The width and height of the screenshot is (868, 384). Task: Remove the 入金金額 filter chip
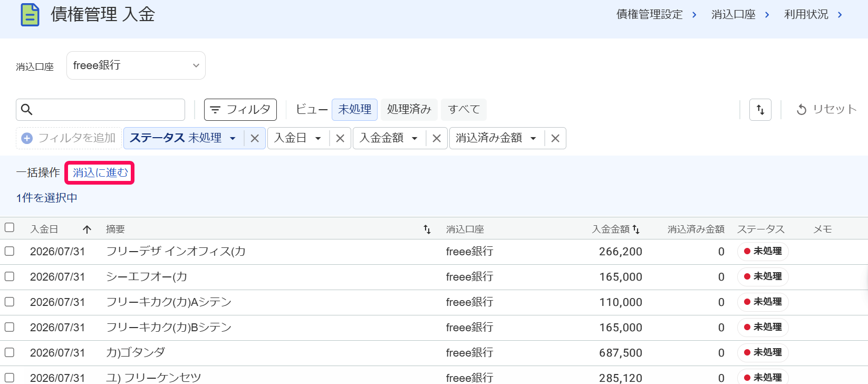tap(437, 138)
